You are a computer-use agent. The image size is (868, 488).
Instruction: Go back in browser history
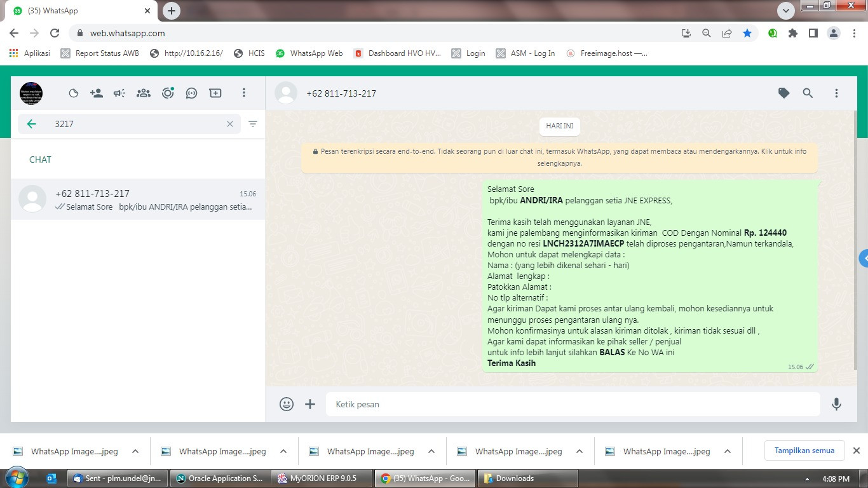click(x=14, y=33)
